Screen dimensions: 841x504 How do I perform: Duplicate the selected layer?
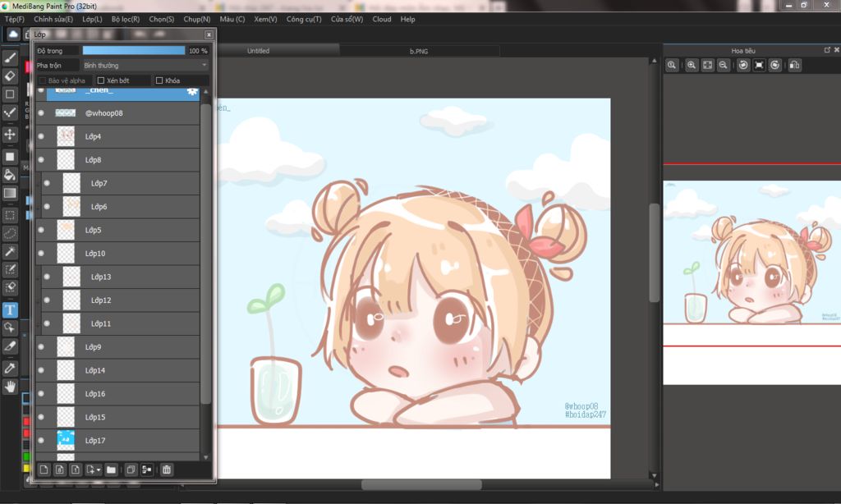tap(131, 470)
